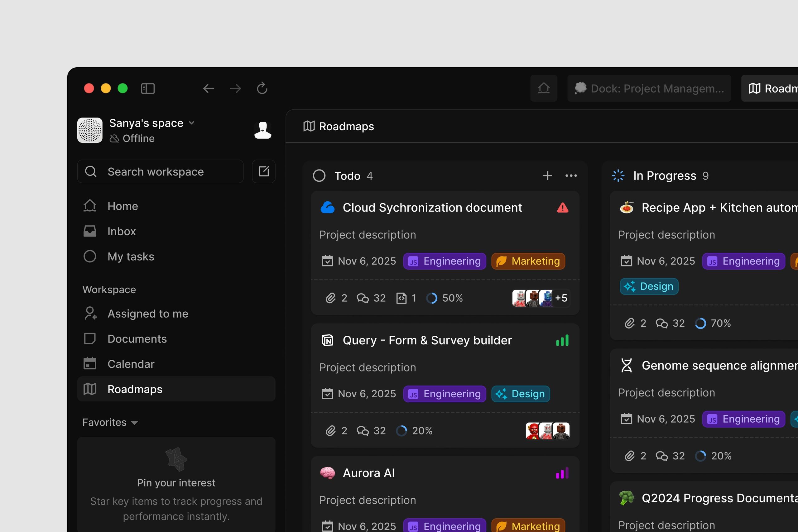This screenshot has height=532, width=798.
Task: Collapse the Favorites section
Action: (x=110, y=422)
